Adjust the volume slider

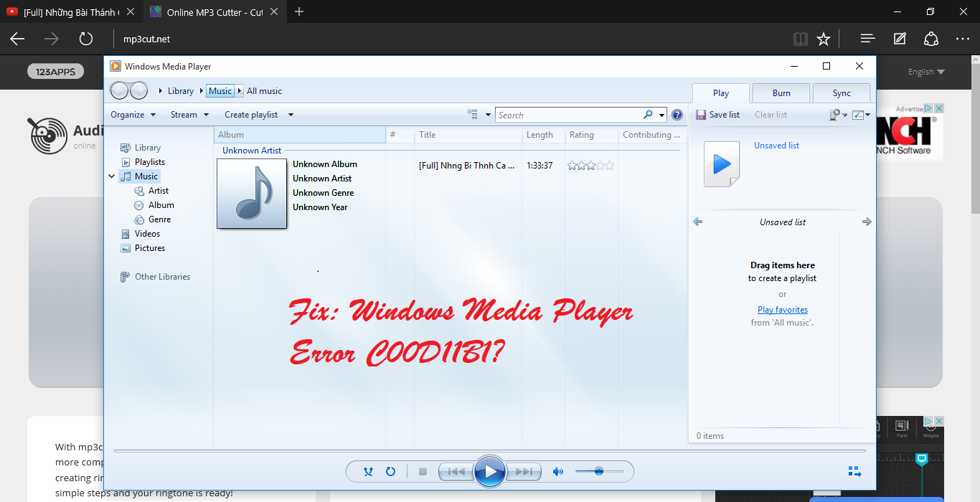click(600, 471)
